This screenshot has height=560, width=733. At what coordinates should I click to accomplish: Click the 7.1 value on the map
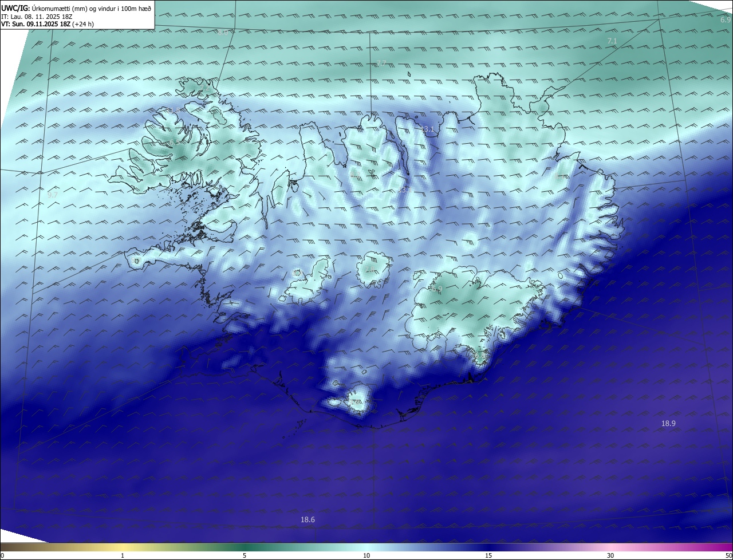click(612, 41)
